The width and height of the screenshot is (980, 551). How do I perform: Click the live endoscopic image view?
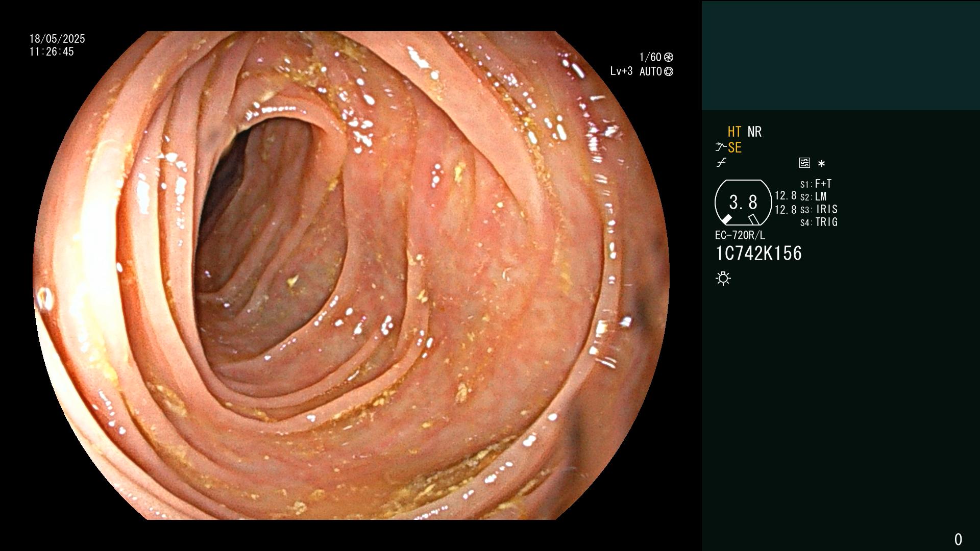tap(351, 275)
